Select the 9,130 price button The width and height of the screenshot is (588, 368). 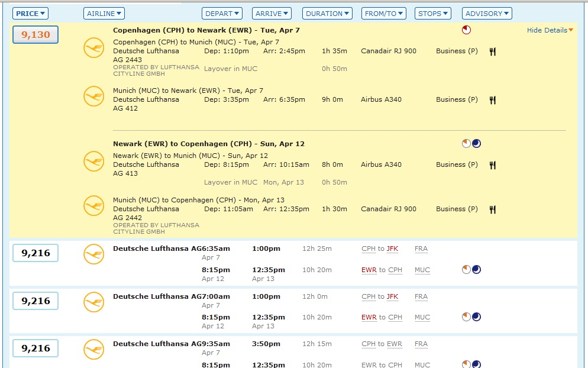pos(35,35)
